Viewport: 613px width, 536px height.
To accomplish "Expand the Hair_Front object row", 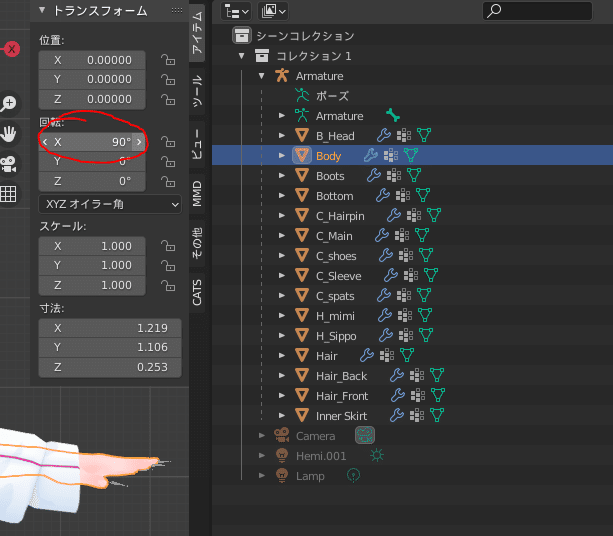I will pyautogui.click(x=281, y=395).
